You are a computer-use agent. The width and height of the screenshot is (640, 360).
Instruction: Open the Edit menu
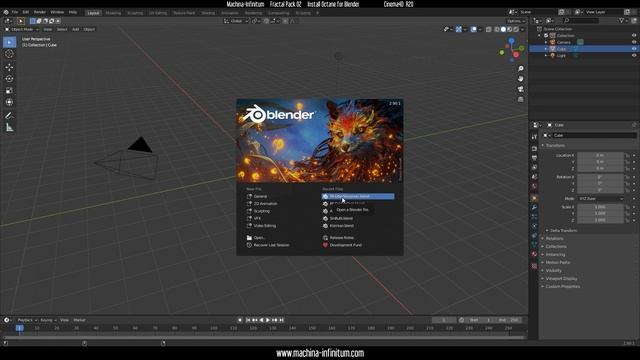26,12
